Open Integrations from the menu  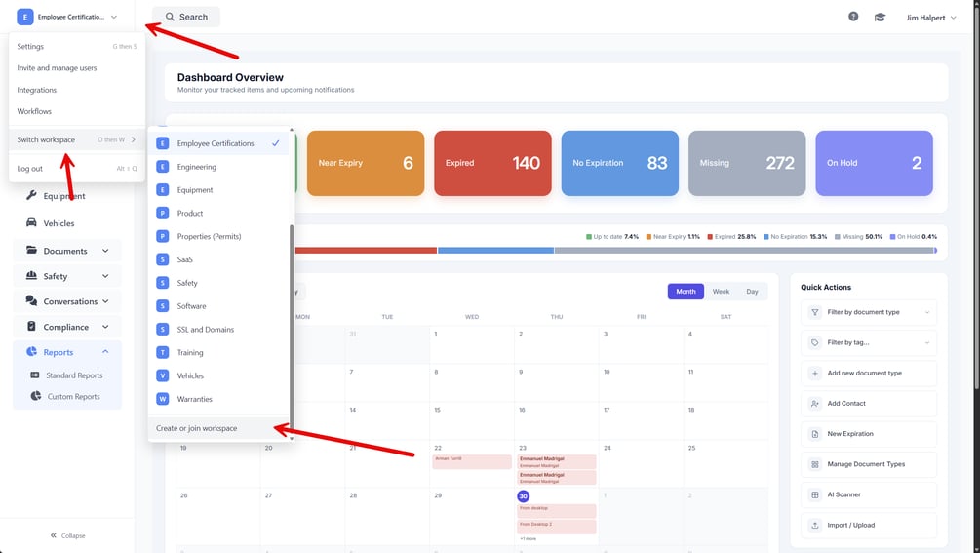[77, 90]
